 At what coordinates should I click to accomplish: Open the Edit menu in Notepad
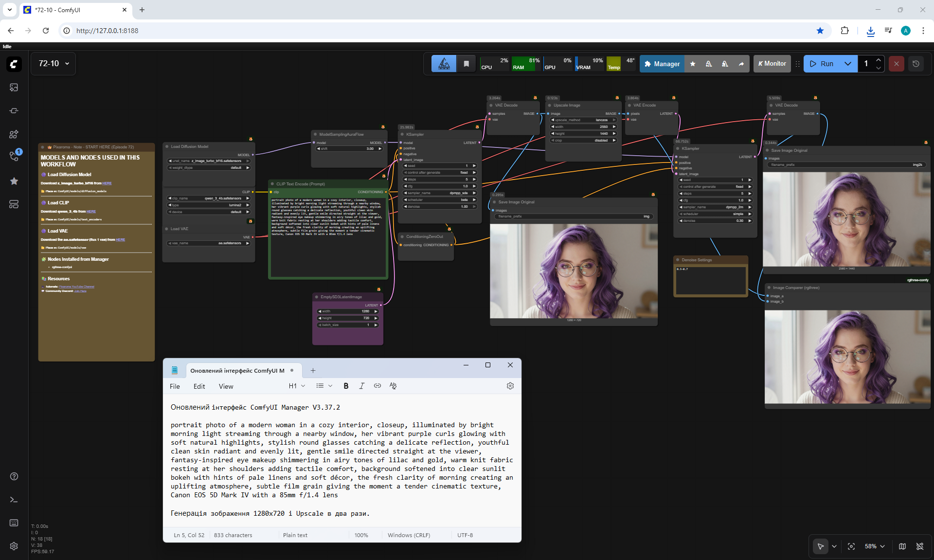coord(199,386)
